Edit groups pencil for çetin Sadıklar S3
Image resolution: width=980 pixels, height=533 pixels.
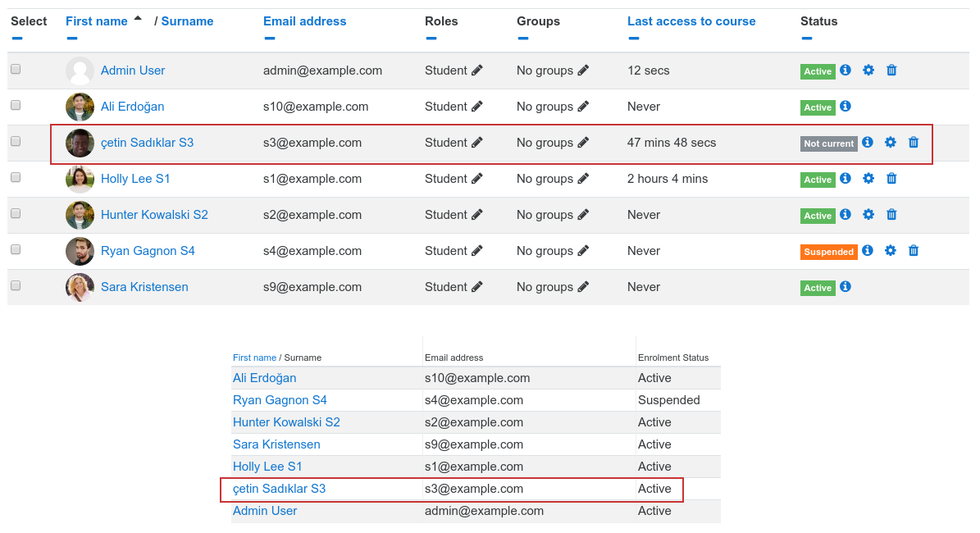tap(583, 143)
